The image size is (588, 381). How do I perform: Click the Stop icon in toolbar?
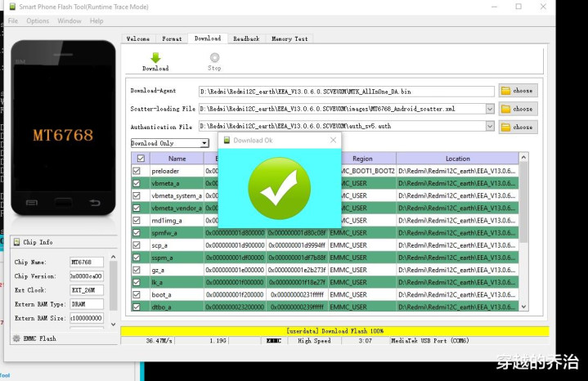click(x=214, y=57)
